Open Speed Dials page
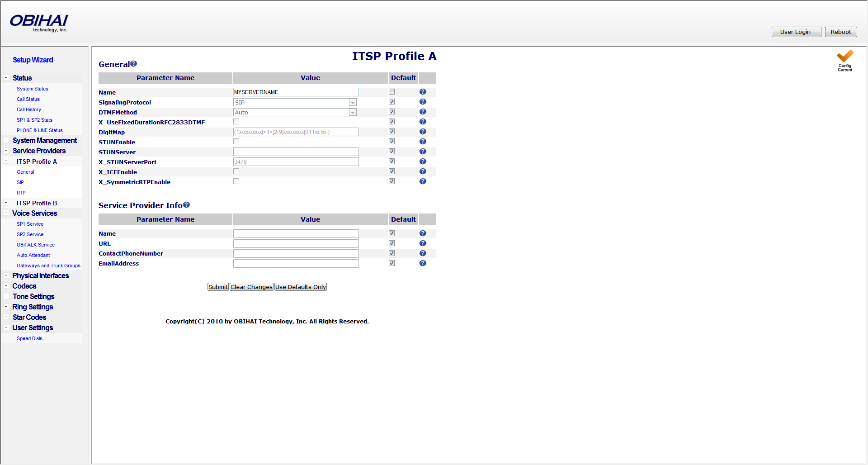 point(30,339)
